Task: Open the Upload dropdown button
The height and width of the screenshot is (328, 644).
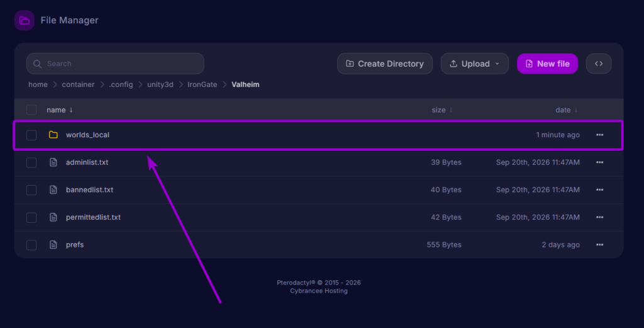Action: click(x=475, y=64)
